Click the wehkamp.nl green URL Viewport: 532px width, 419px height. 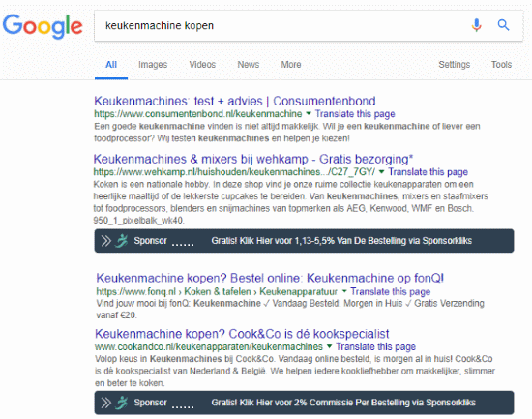tap(234, 172)
